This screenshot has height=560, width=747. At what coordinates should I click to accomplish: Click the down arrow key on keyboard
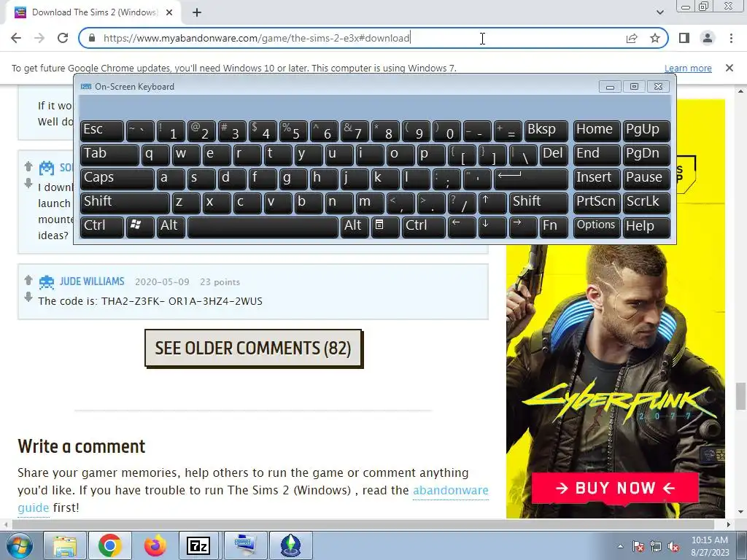click(492, 227)
